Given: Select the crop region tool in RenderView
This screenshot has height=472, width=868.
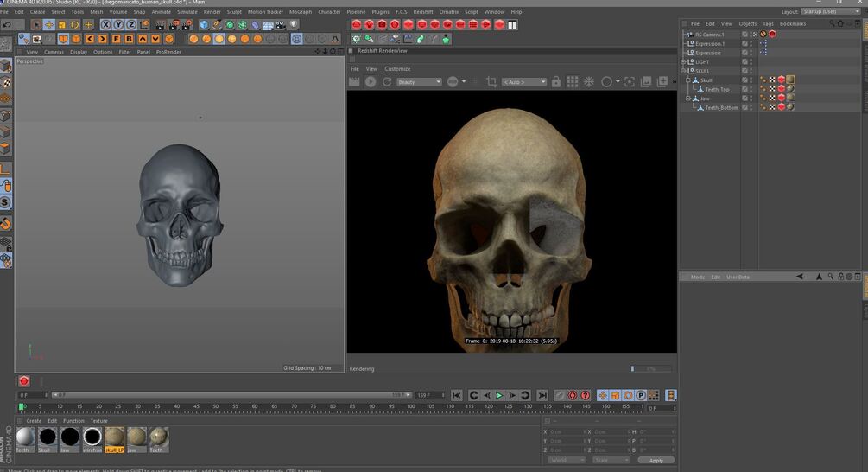Looking at the screenshot, I should click(x=491, y=81).
